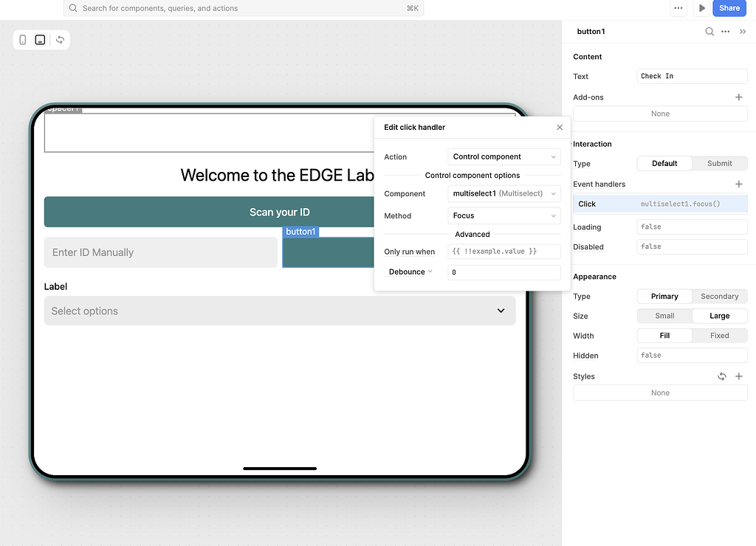Click the Only run when input field

(504, 252)
